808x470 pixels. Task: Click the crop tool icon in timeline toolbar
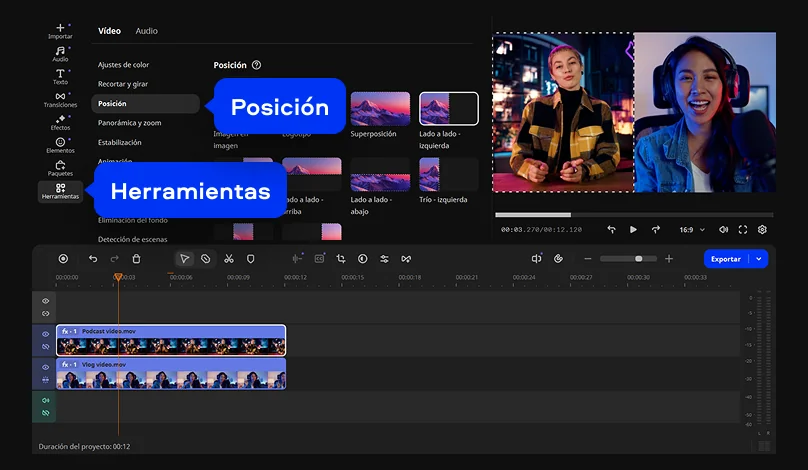[341, 259]
